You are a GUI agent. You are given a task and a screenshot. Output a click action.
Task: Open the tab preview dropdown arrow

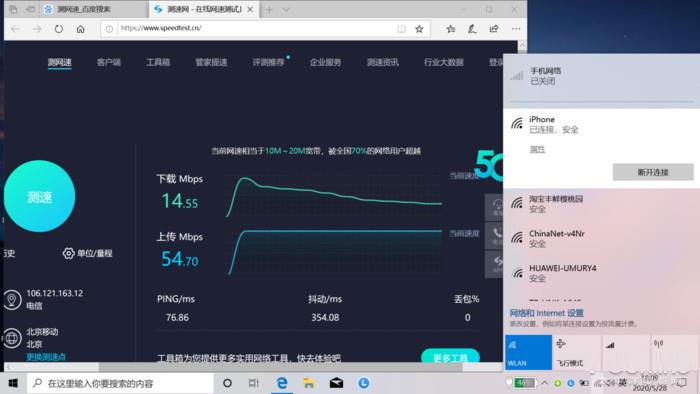[x=286, y=9]
